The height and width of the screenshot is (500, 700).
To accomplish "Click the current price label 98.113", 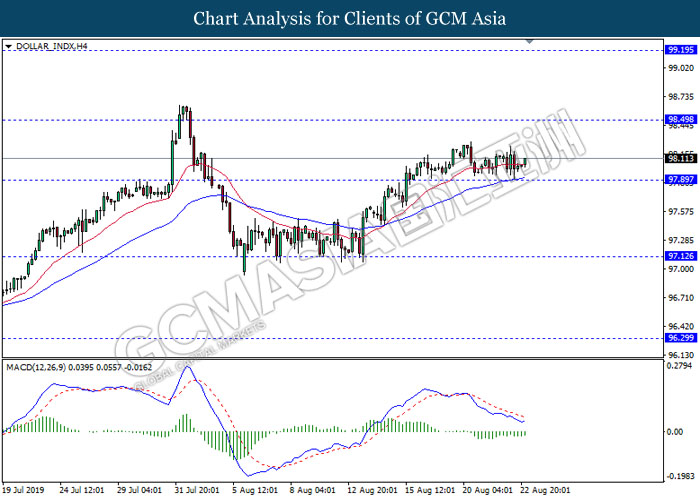I will click(681, 158).
